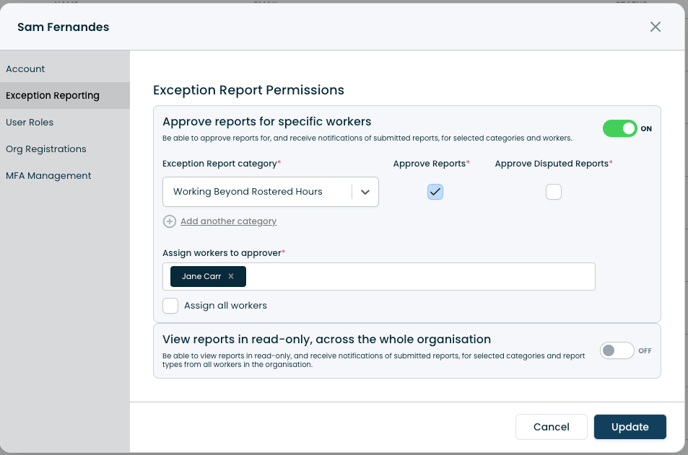Open MFA Management settings
Image resolution: width=688 pixels, height=455 pixels.
(48, 176)
